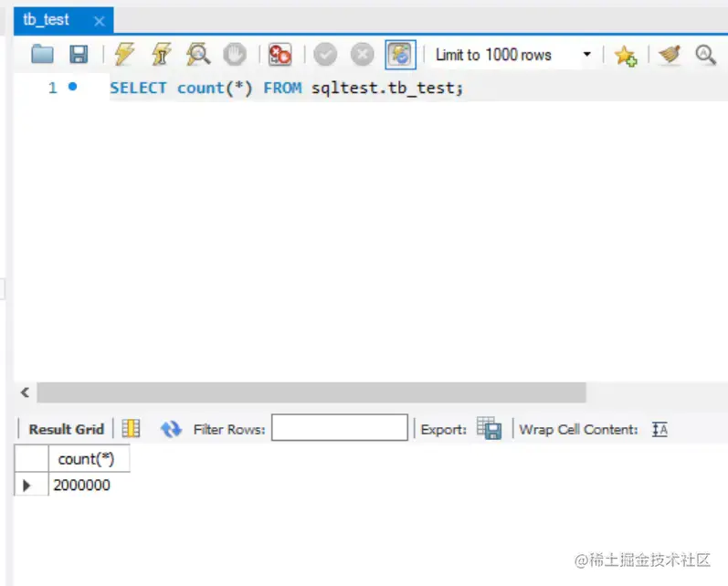Viewport: 728px width, 586px height.
Task: Toggle the result grid form view icon
Action: pyautogui.click(x=131, y=428)
